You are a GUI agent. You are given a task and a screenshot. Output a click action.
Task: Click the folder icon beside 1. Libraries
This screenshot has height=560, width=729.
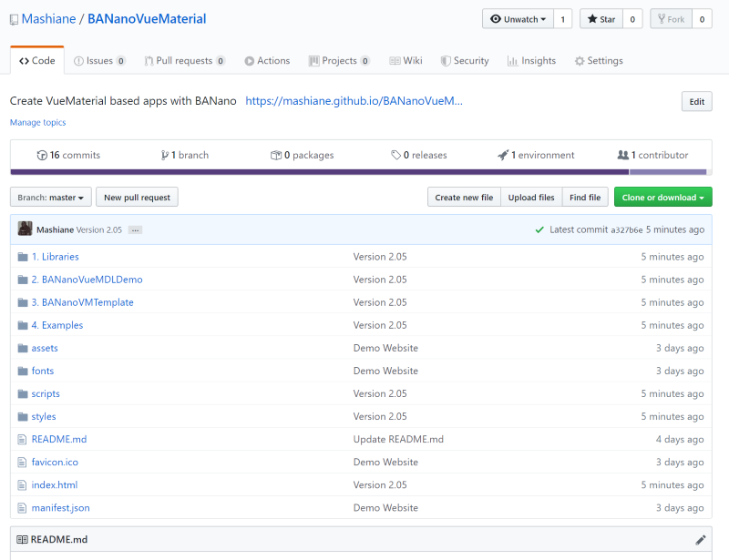pyautogui.click(x=23, y=257)
